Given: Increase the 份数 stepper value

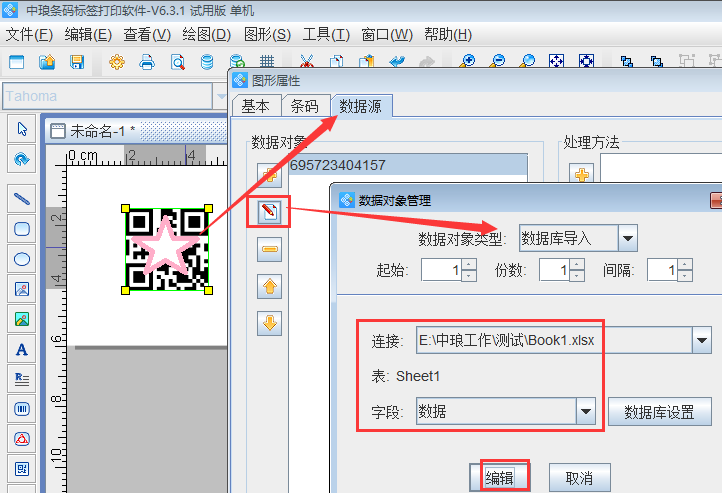Looking at the screenshot, I should click(x=577, y=264).
